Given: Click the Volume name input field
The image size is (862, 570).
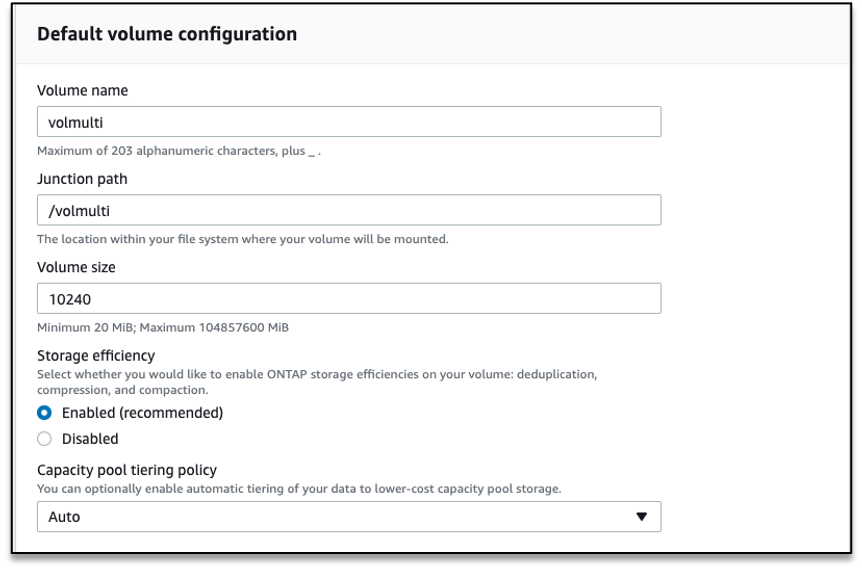Looking at the screenshot, I should tap(348, 122).
